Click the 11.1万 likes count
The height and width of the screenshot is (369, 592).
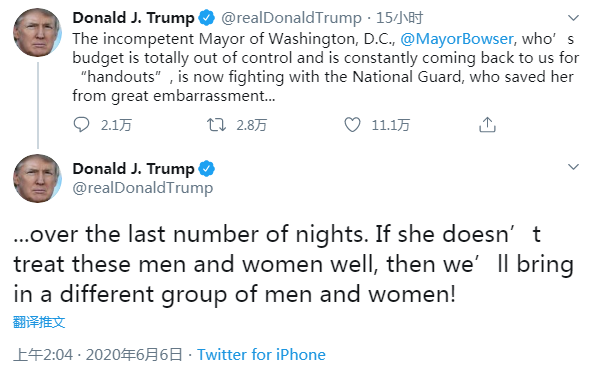click(x=391, y=125)
